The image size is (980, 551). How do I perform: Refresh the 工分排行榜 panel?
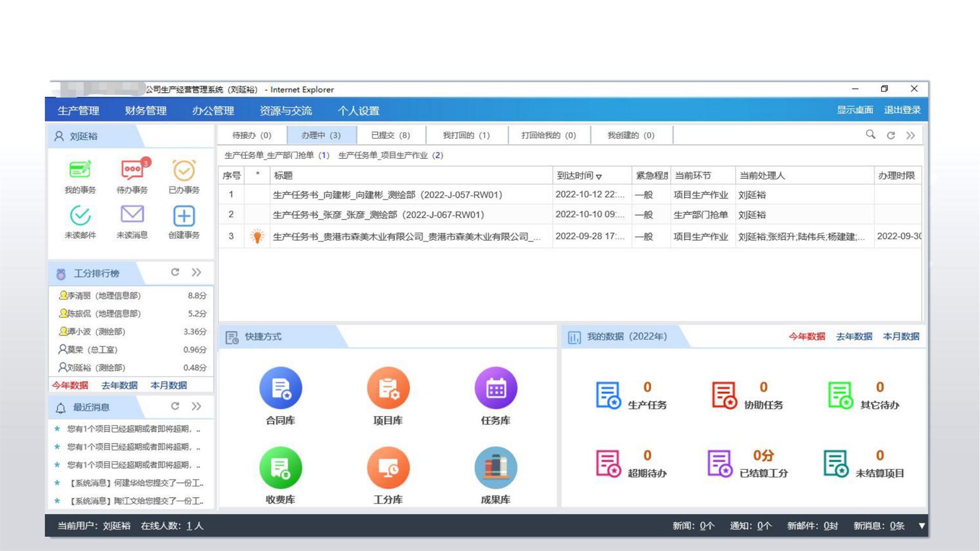pos(175,272)
